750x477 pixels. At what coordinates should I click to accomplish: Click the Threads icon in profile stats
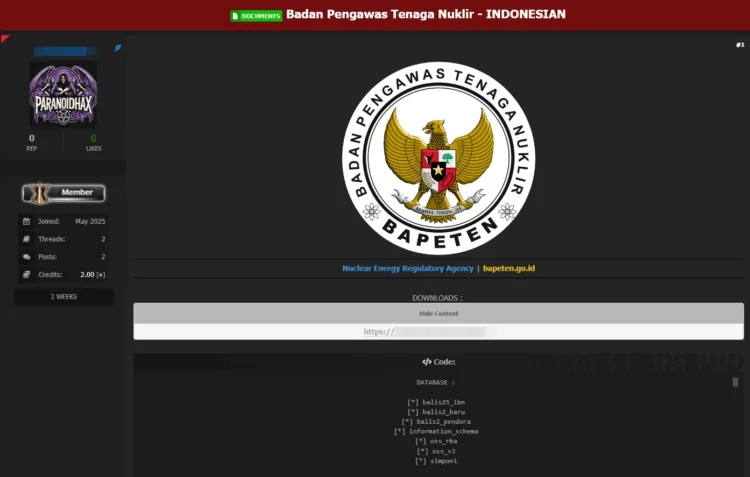click(x=26, y=239)
